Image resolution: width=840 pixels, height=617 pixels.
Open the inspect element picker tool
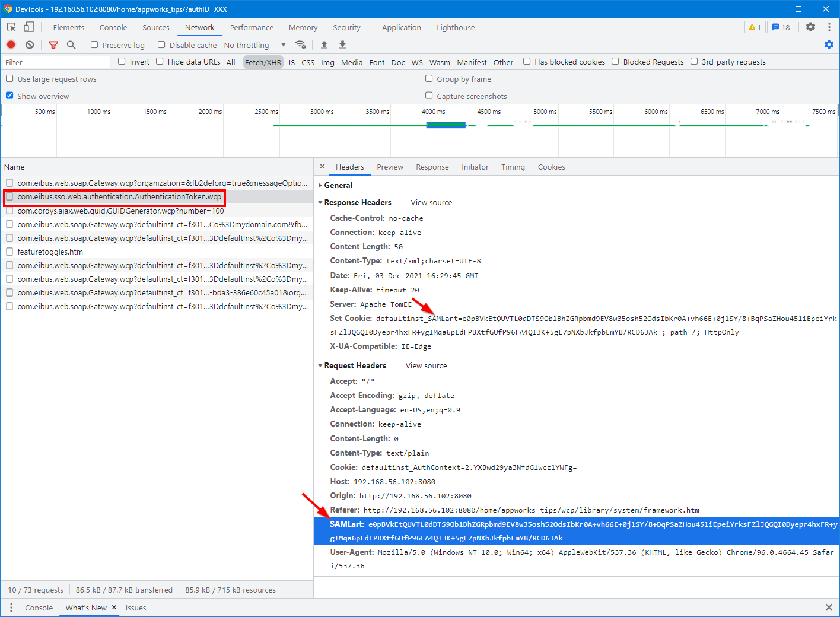[x=11, y=27]
